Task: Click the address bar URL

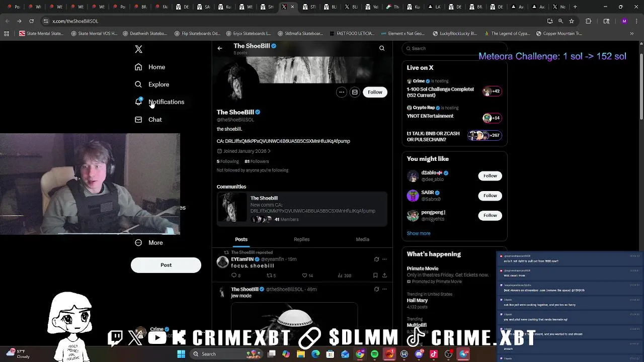Action: click(x=75, y=21)
